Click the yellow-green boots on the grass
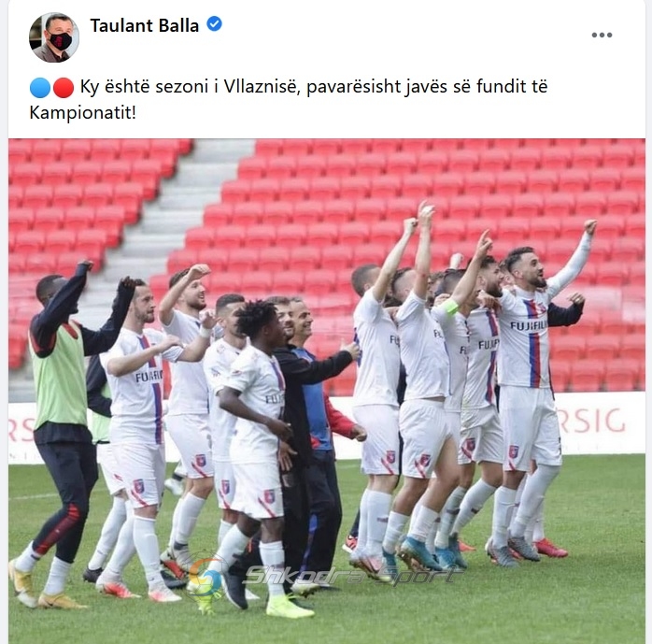 pyautogui.click(x=290, y=606)
